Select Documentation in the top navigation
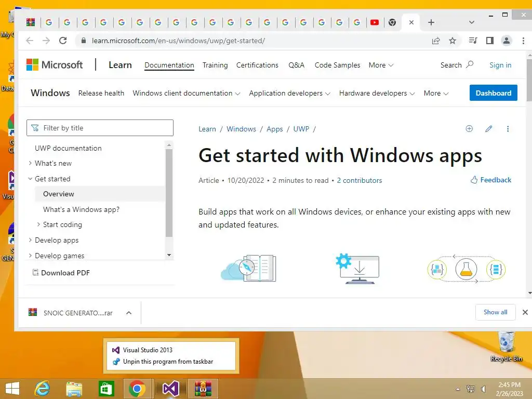 click(x=169, y=65)
